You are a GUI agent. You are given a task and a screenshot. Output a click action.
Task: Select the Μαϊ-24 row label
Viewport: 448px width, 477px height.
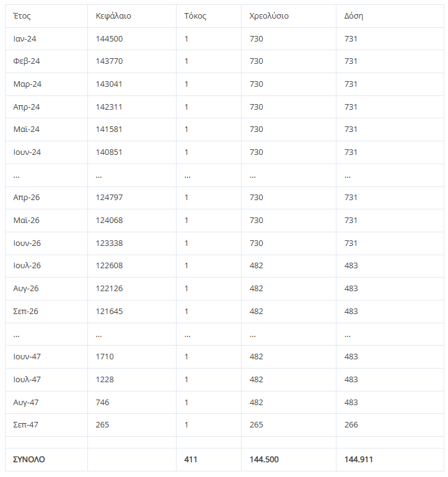[x=26, y=129]
